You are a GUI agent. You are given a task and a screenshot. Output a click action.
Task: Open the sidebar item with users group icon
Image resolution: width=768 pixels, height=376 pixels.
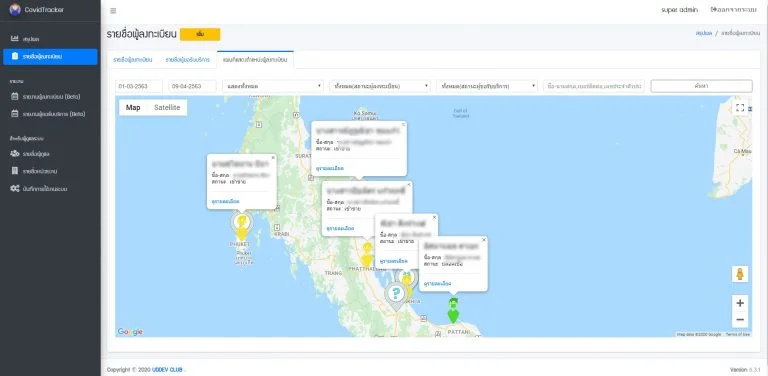50,154
